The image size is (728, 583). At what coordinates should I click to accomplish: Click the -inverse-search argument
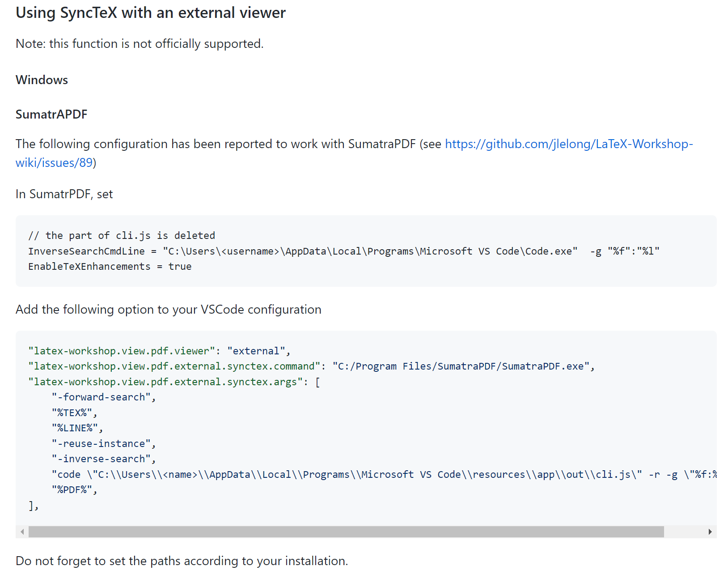[102, 459]
